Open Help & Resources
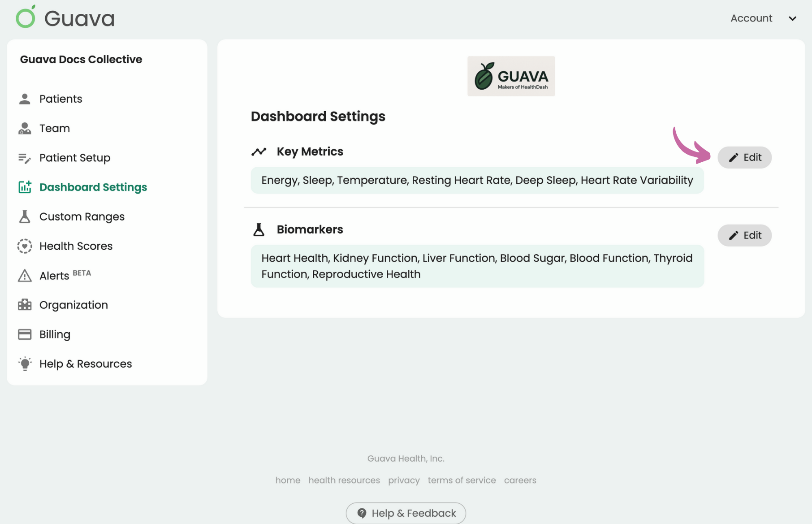Screen dimensions: 812x524 pos(85,364)
